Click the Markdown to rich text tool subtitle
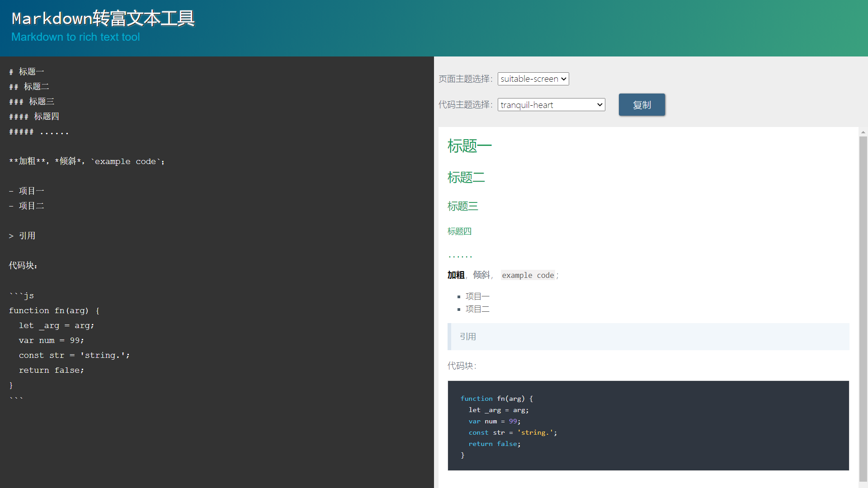Viewport: 868px width, 488px height. 75,37
